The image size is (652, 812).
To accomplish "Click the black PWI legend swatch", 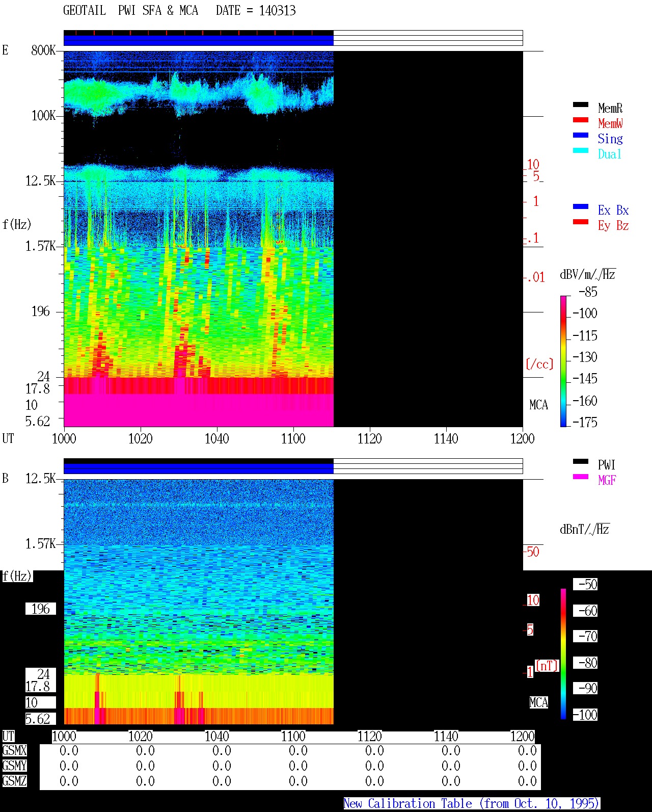I will [x=581, y=461].
